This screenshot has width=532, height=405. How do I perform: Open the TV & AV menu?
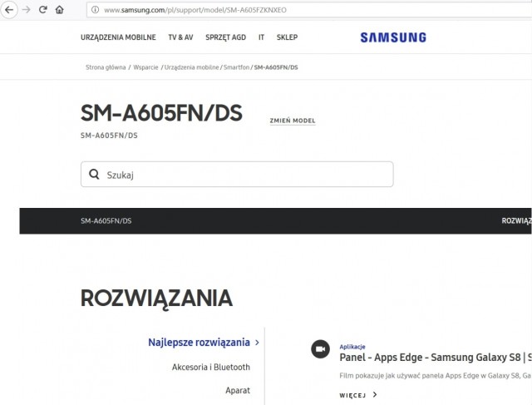180,37
